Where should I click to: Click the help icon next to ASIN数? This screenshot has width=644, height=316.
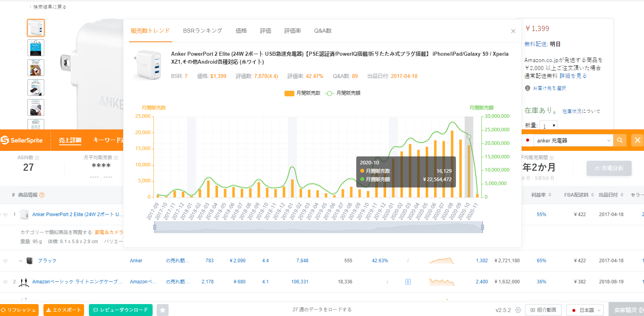click(x=37, y=158)
